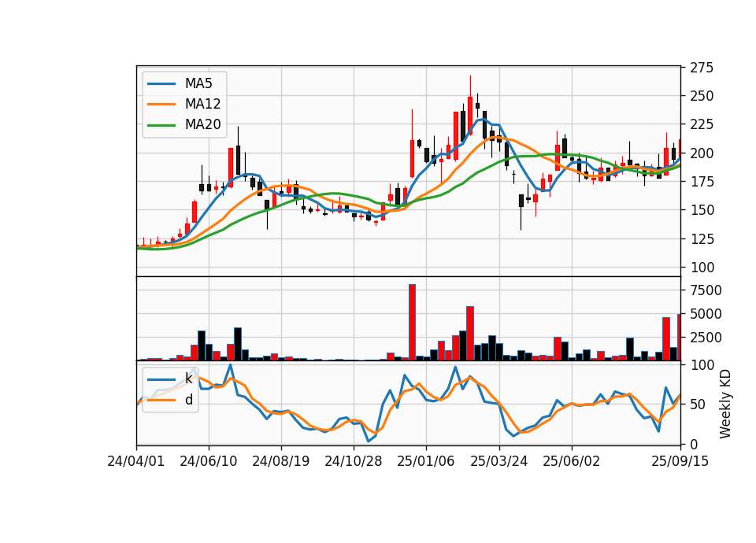
Task: Click the 175 price axis label
Action: tap(702, 182)
